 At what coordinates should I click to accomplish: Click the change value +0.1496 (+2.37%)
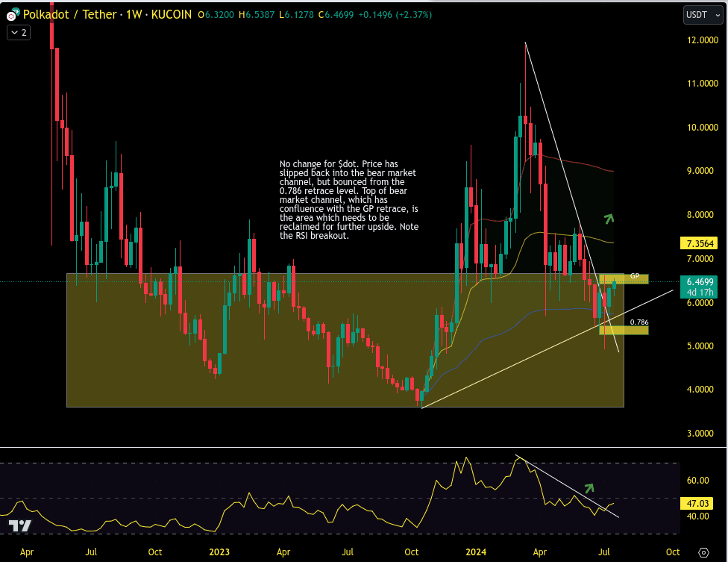[395, 15]
